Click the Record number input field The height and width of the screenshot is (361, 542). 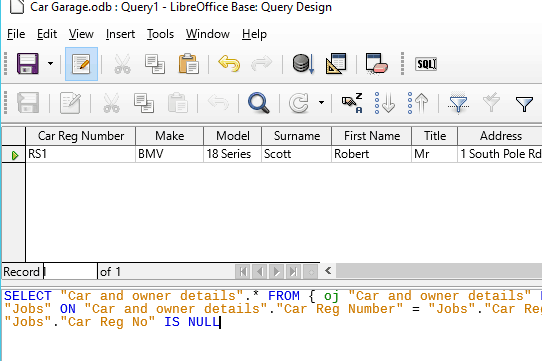click(x=71, y=272)
